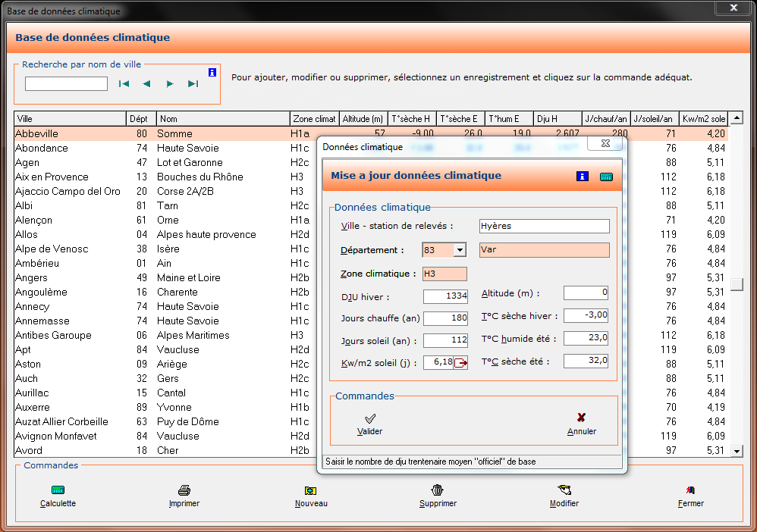Screen dimensions: 757x532
Task: Expand the Département dropdown list
Action: [460, 250]
